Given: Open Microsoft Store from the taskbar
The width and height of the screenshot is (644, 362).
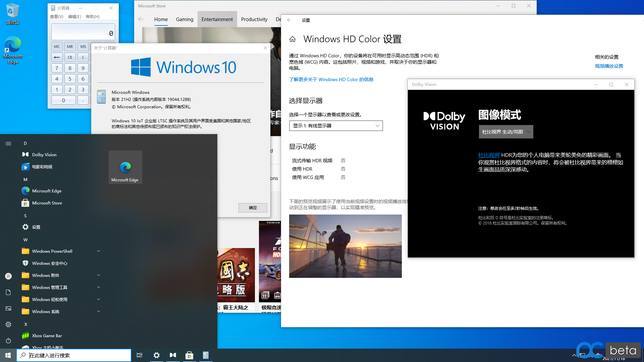Looking at the screenshot, I should (x=189, y=355).
